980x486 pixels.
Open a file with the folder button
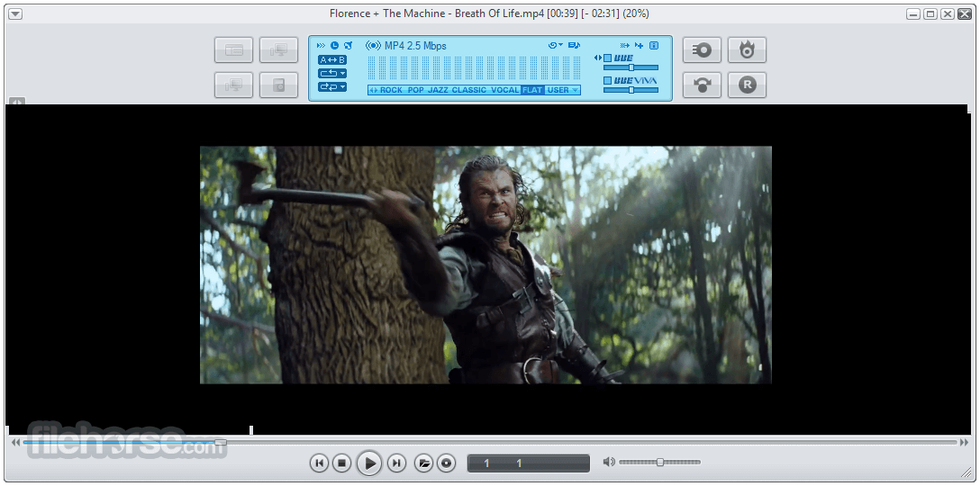tap(423, 463)
